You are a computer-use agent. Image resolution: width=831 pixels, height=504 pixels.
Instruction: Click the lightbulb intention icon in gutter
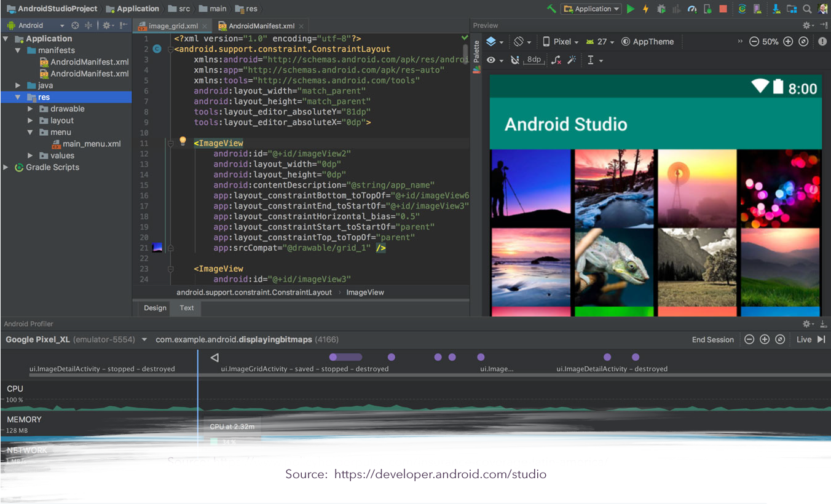pos(182,141)
